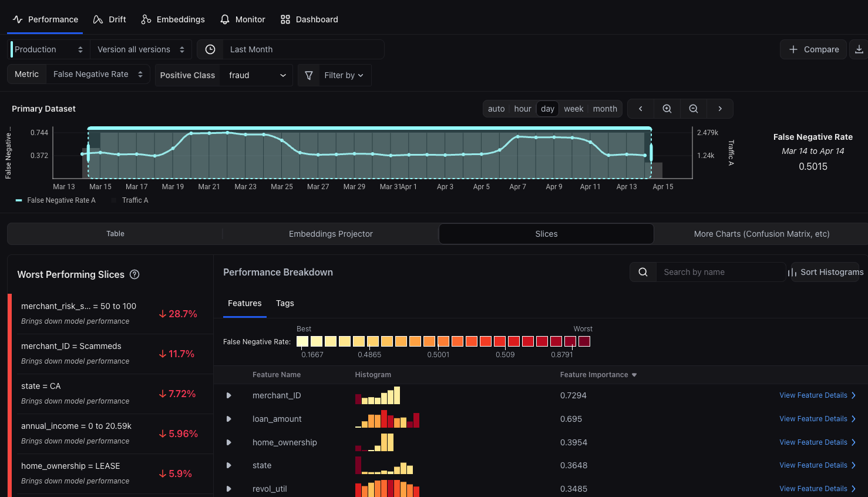Open the Filter by dropdown
868x497 pixels.
(x=344, y=75)
